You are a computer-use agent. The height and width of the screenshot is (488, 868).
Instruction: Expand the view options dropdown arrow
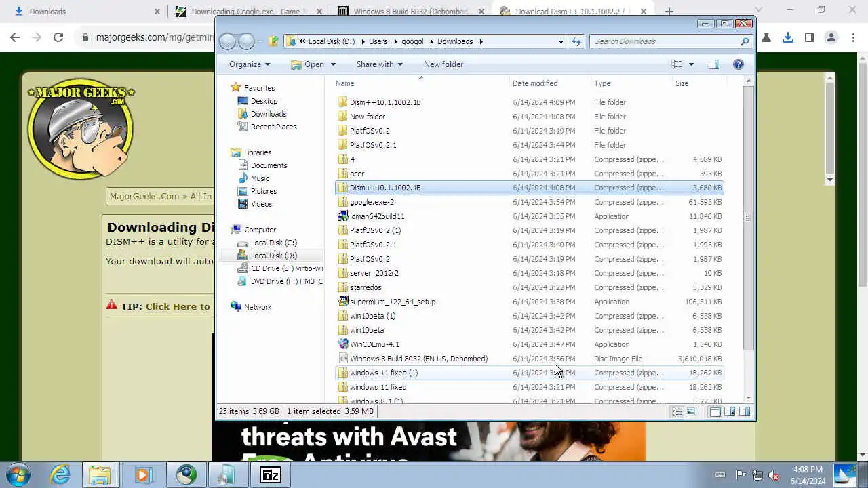click(x=691, y=64)
